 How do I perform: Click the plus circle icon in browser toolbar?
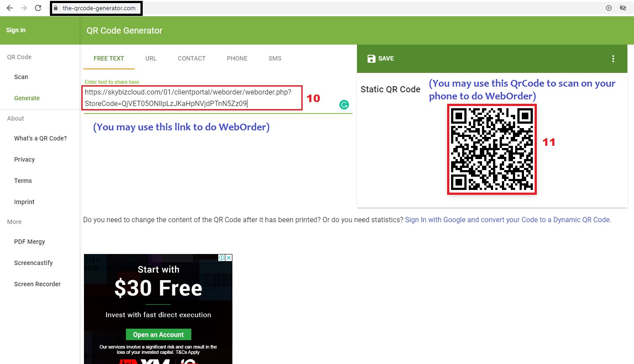608,8
